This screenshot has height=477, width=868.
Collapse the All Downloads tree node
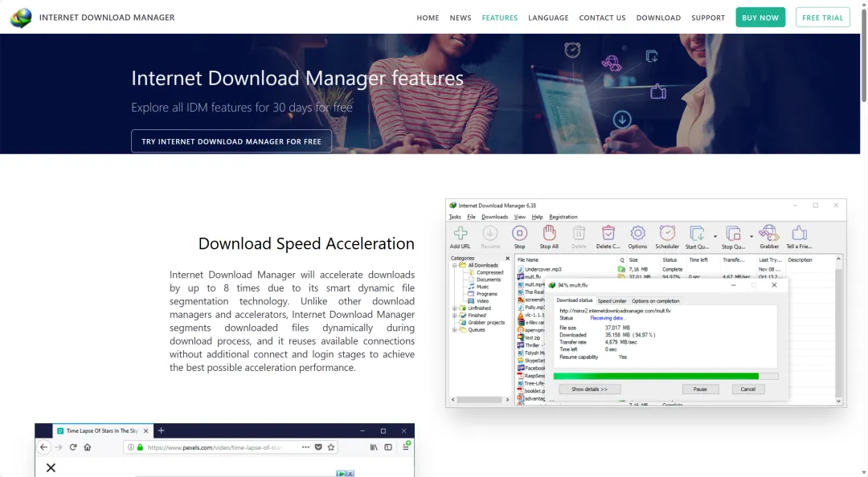click(x=454, y=265)
